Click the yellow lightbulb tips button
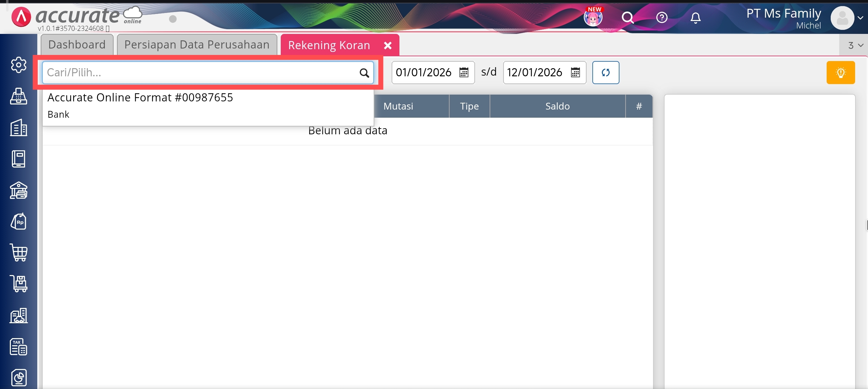Viewport: 868px width, 389px height. click(x=840, y=73)
